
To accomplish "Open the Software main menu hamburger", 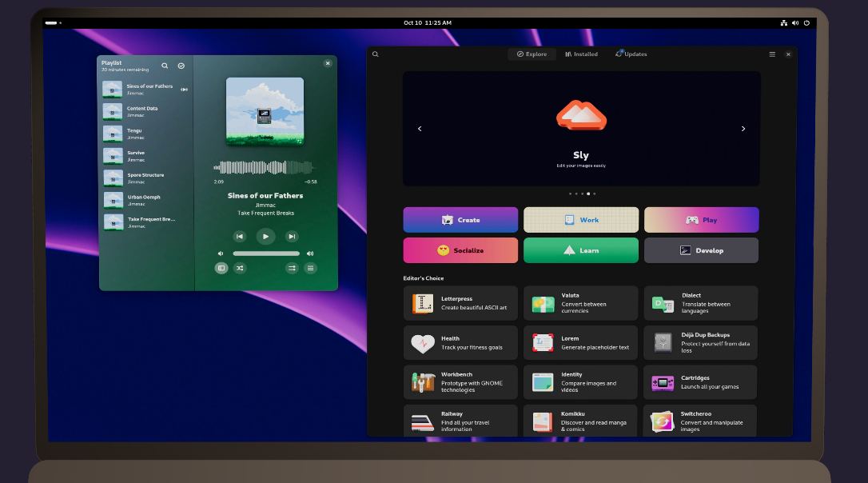I will pyautogui.click(x=772, y=54).
